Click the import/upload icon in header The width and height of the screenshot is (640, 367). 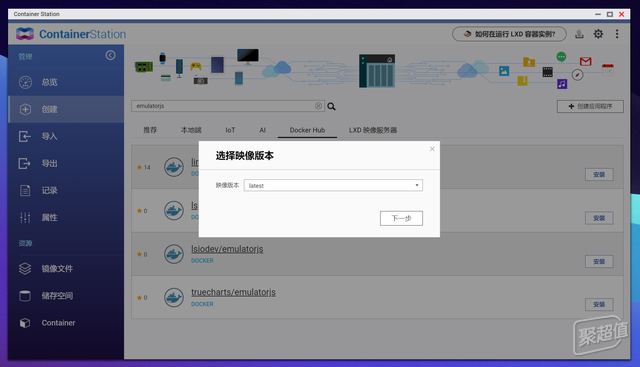click(x=579, y=34)
